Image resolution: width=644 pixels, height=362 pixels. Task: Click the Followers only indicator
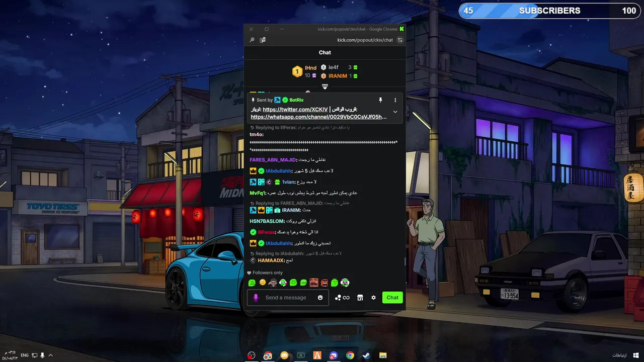[265, 273]
